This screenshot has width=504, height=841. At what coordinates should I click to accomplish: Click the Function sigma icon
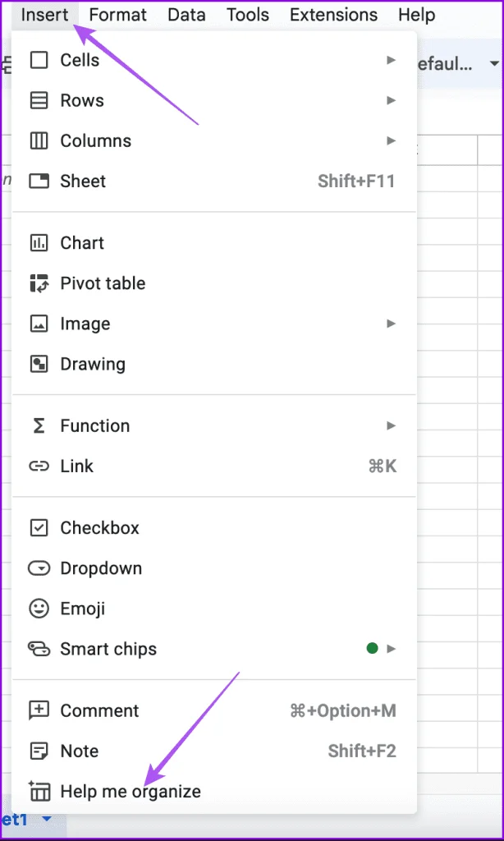pyautogui.click(x=39, y=426)
